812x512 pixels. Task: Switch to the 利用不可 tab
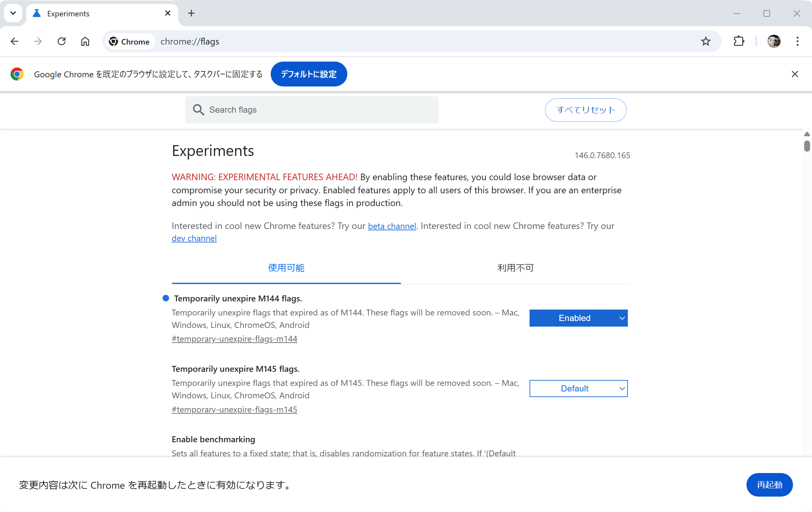(x=515, y=268)
